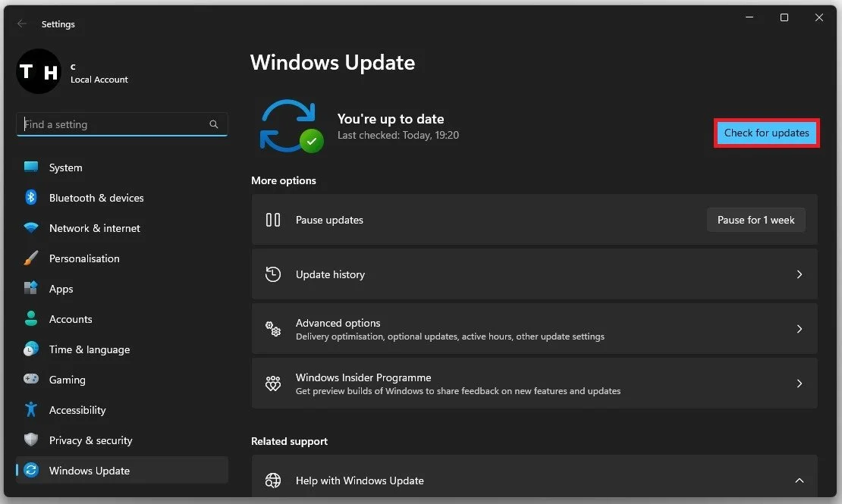Go to Accounts settings
Viewport: 842px width, 504px height.
coord(122,319)
